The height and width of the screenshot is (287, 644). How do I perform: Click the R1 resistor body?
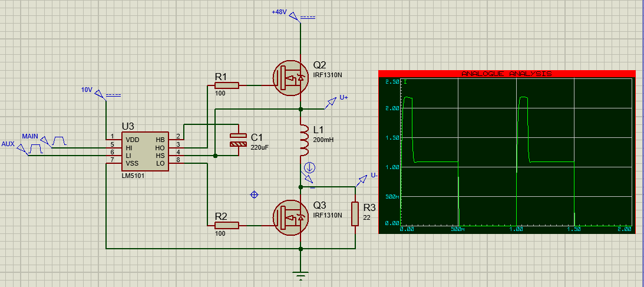(x=226, y=85)
